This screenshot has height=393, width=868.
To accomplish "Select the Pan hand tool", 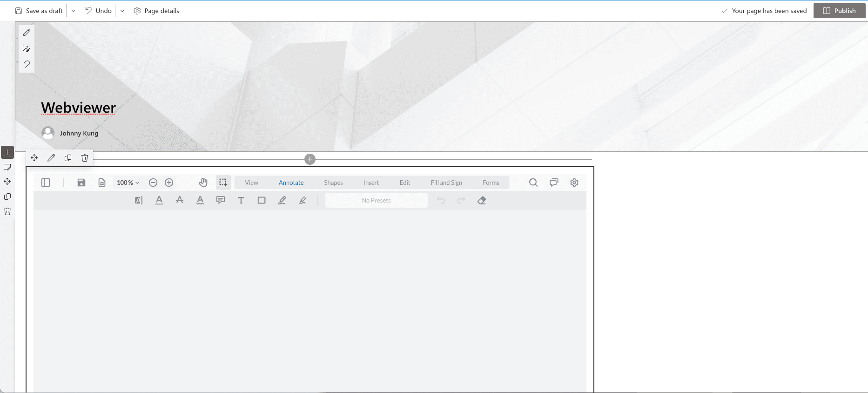I will pos(203,183).
